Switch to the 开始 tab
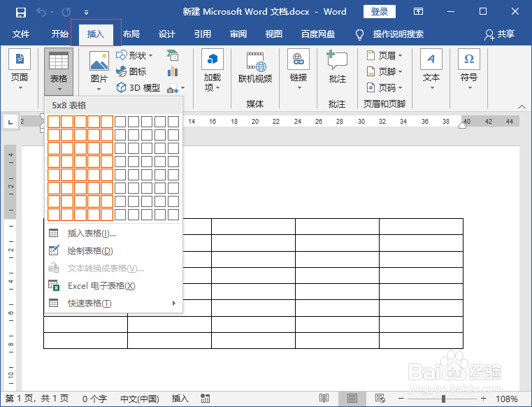The height and width of the screenshot is (407, 532). pos(59,34)
